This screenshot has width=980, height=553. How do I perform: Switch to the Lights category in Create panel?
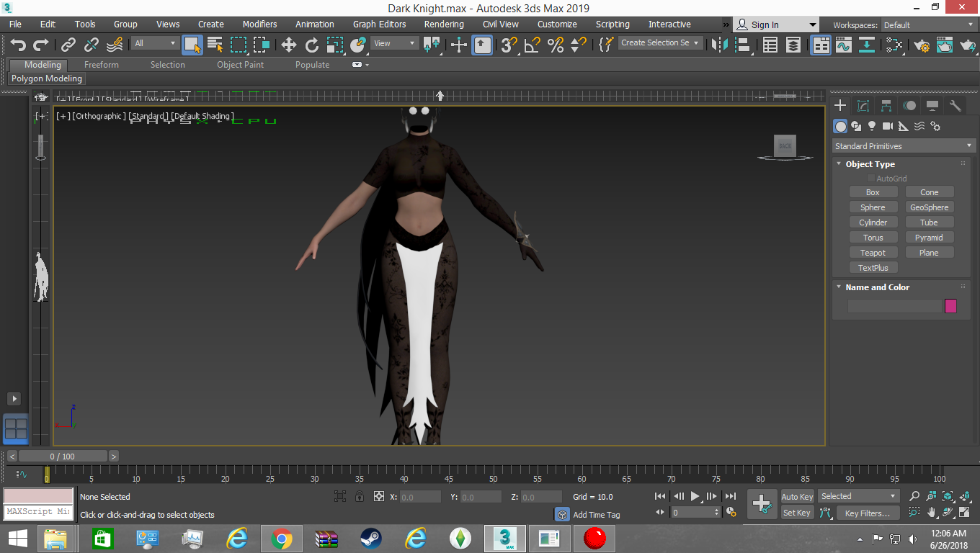pyautogui.click(x=871, y=126)
